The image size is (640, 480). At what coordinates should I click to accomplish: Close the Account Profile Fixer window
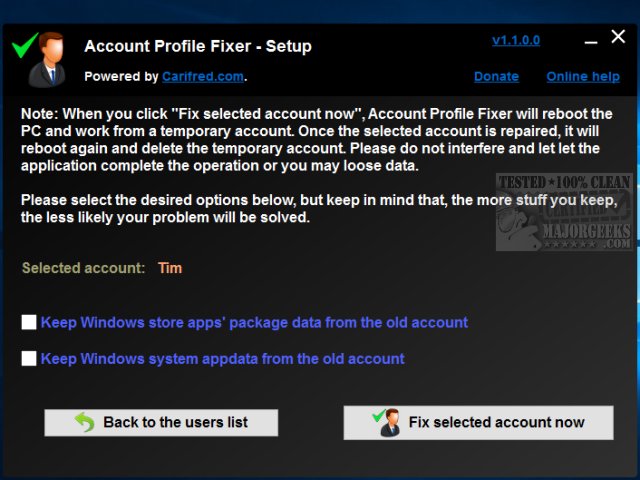(x=617, y=38)
